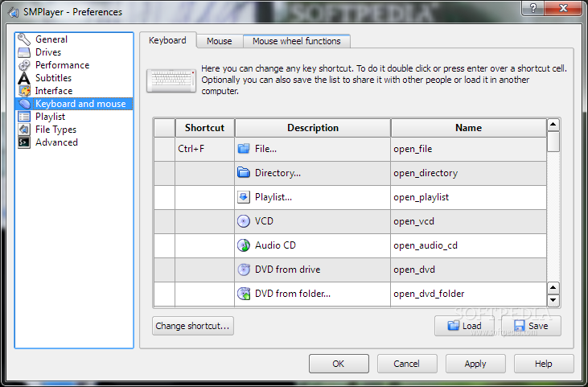Screen dimensions: 588x387
Task: Click the 'Audio CD' description text
Action: (x=275, y=245)
